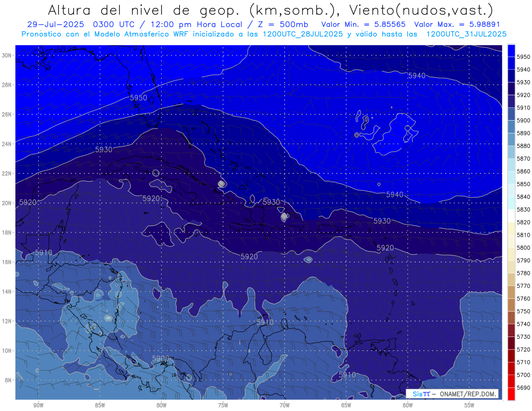Viewport: 532px width, 411px height.
Task: Click legend value 5760
Action: [524, 298]
